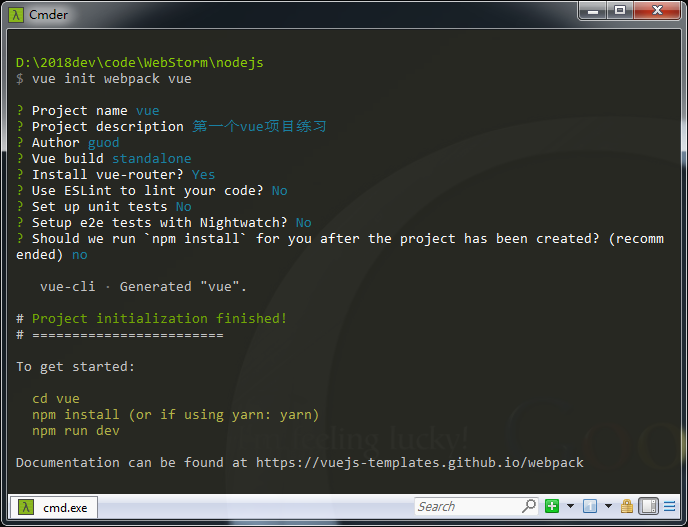Click the Nightwatch e2e tests line

[x=164, y=222]
